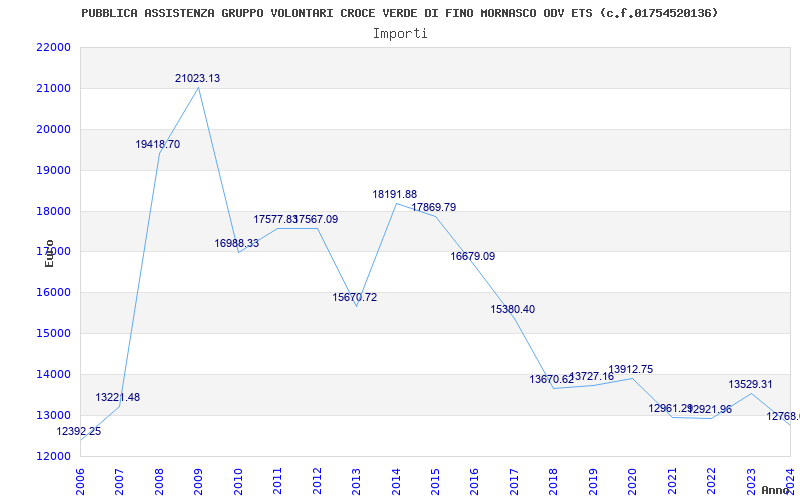Image resolution: width=800 pixels, height=500 pixels.
Task: Click the x-axis year 2016
Action: point(474,482)
